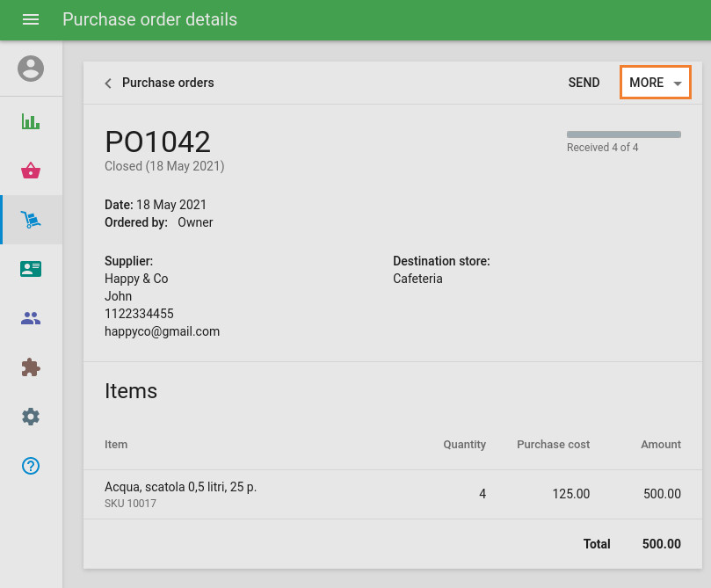Click the back arrow beside Purchase orders
This screenshot has height=588, width=711.
[106, 83]
